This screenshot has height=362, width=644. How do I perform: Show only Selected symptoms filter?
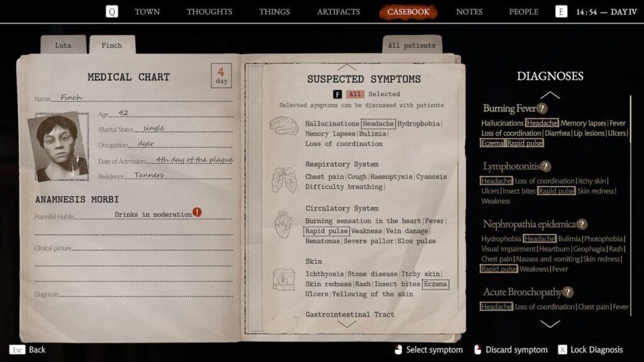pos(384,94)
